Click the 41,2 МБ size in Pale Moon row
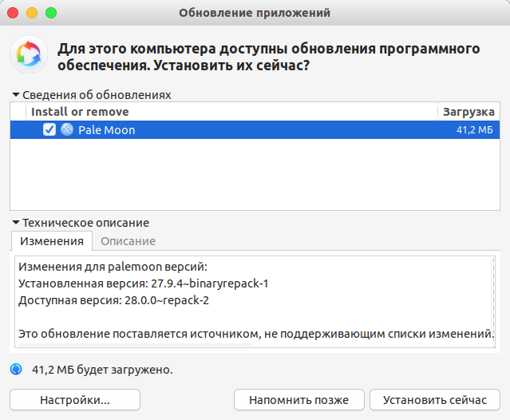510x420 pixels. [475, 130]
